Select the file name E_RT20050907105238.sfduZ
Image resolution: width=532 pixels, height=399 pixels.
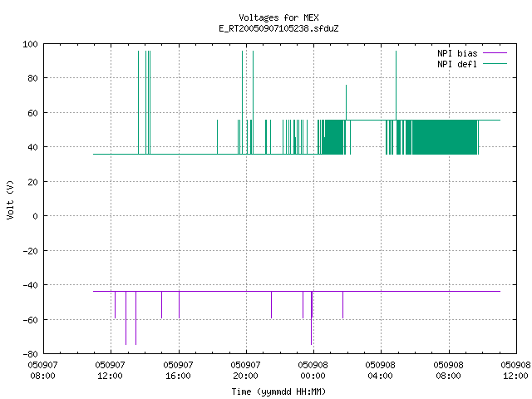278,28
